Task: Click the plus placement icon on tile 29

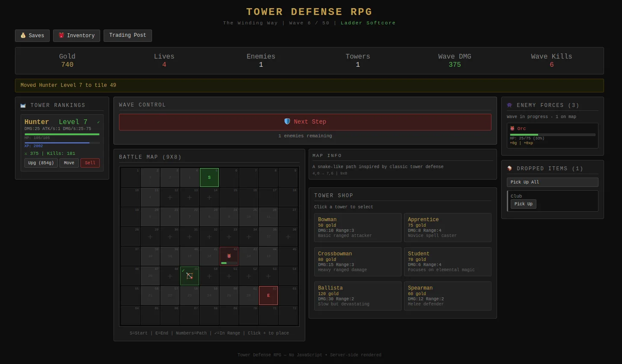Action: click(150, 237)
